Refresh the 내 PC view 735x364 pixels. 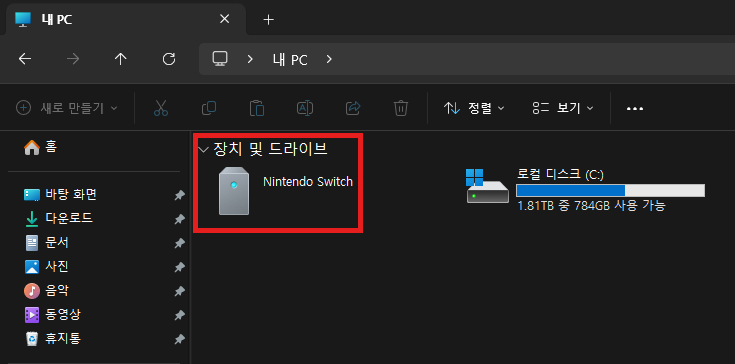(x=169, y=59)
